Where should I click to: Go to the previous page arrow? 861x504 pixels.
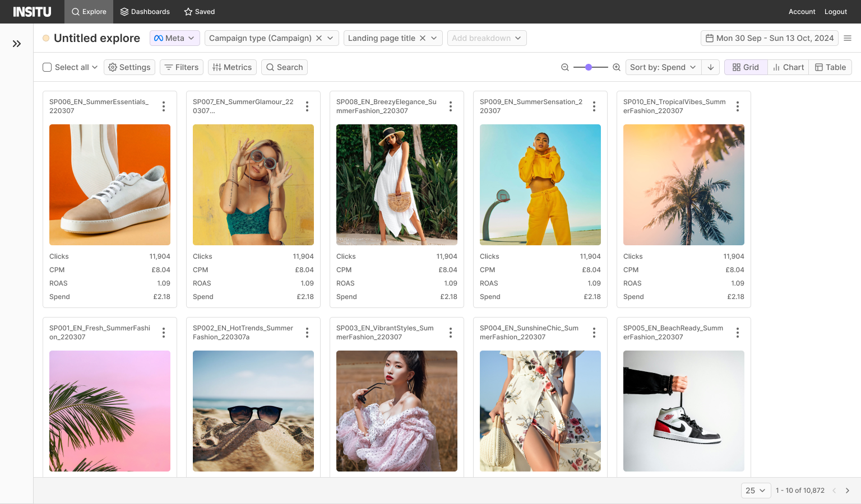[x=834, y=491]
